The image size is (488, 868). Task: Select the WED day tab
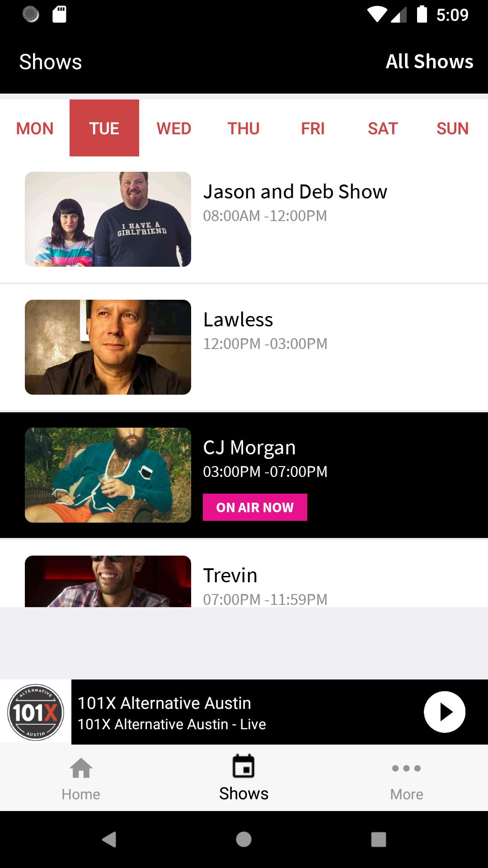pos(174,128)
